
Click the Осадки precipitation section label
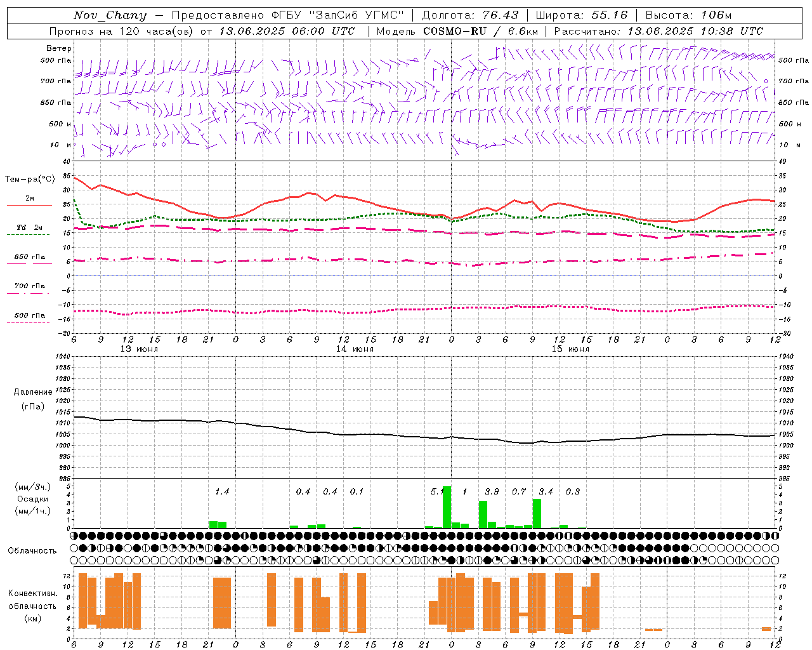tap(32, 499)
